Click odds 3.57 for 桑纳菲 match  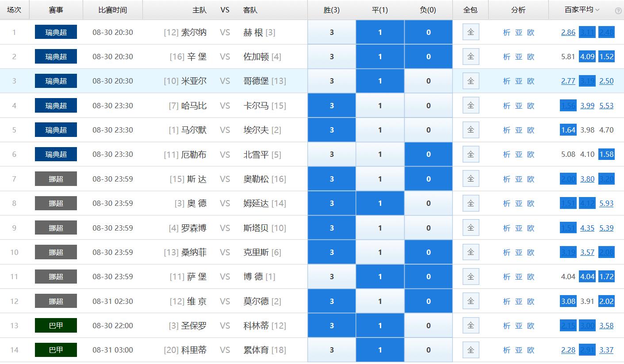click(587, 252)
